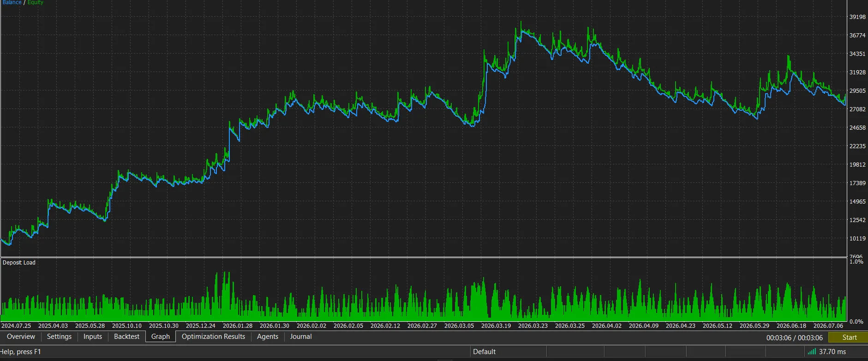
Task: Open the Overview tab
Action: click(x=21, y=337)
